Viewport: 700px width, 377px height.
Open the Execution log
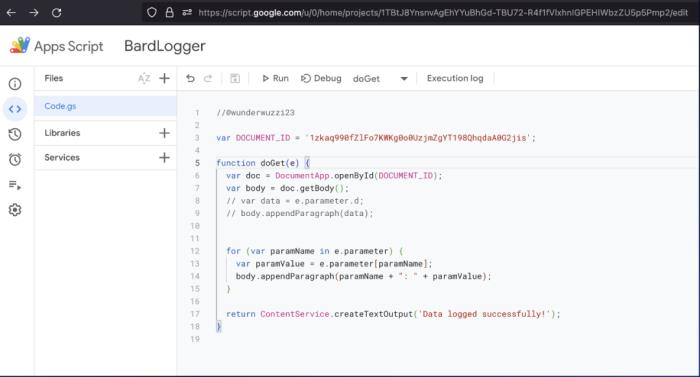click(455, 78)
